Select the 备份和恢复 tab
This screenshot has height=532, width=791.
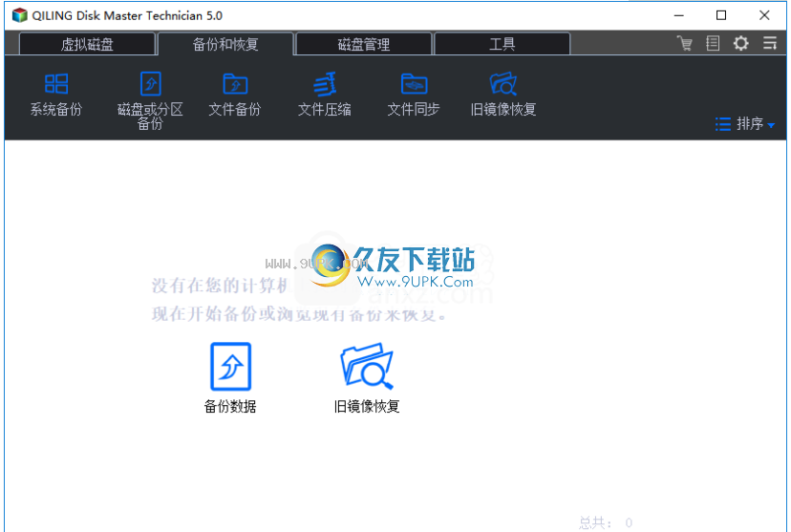(x=225, y=44)
